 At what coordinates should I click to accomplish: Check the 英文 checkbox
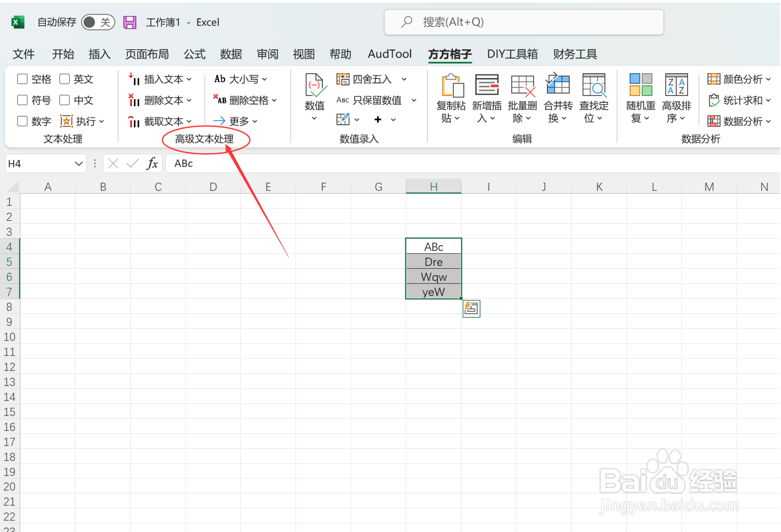[64, 79]
